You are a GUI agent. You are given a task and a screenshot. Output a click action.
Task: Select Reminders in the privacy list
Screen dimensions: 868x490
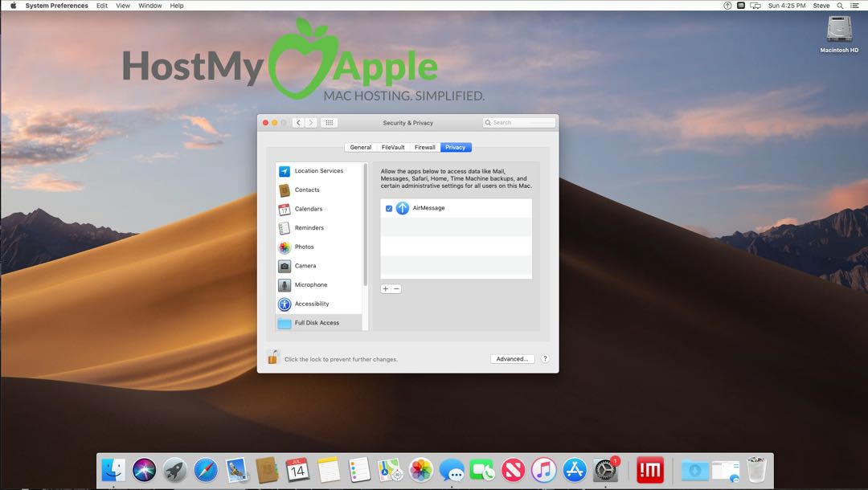pos(319,228)
